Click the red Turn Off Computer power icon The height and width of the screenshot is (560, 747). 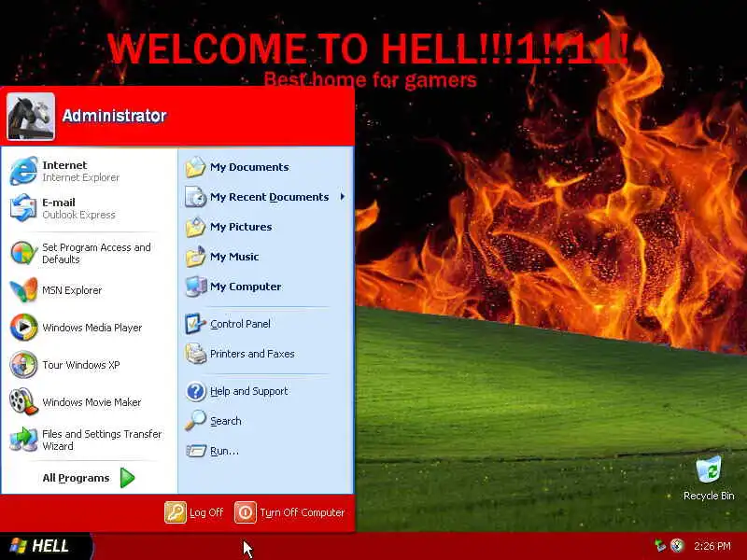[x=246, y=512]
